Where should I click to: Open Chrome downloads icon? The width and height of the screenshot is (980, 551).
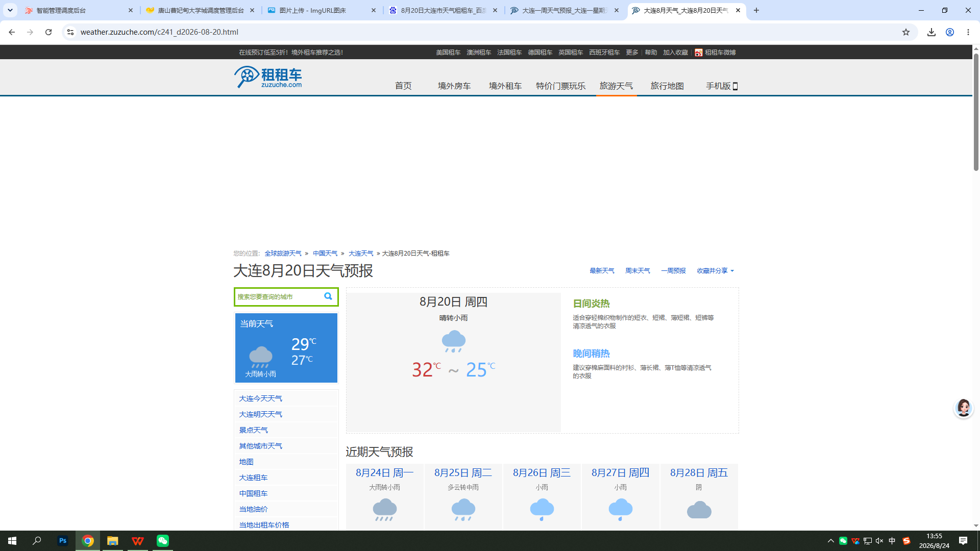pos(932,32)
